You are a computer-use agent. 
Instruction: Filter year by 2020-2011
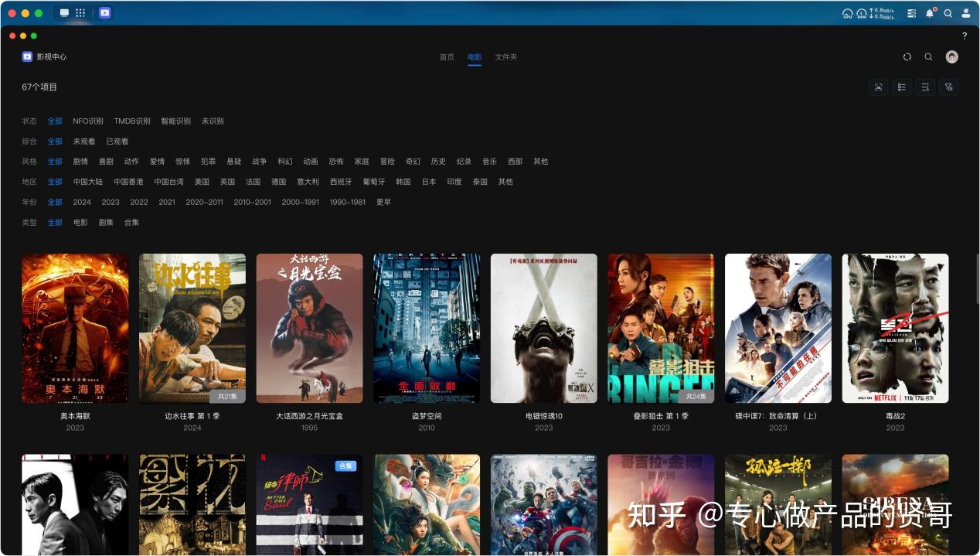(x=204, y=202)
